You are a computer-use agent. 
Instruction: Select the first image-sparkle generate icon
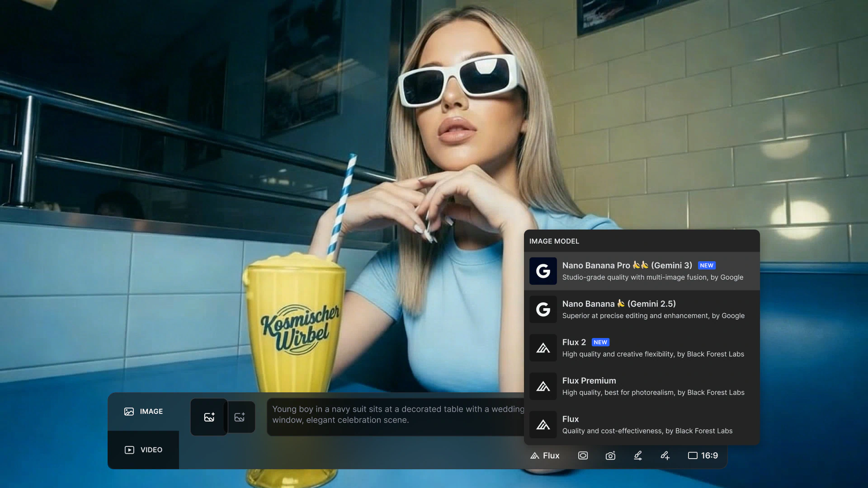click(209, 417)
